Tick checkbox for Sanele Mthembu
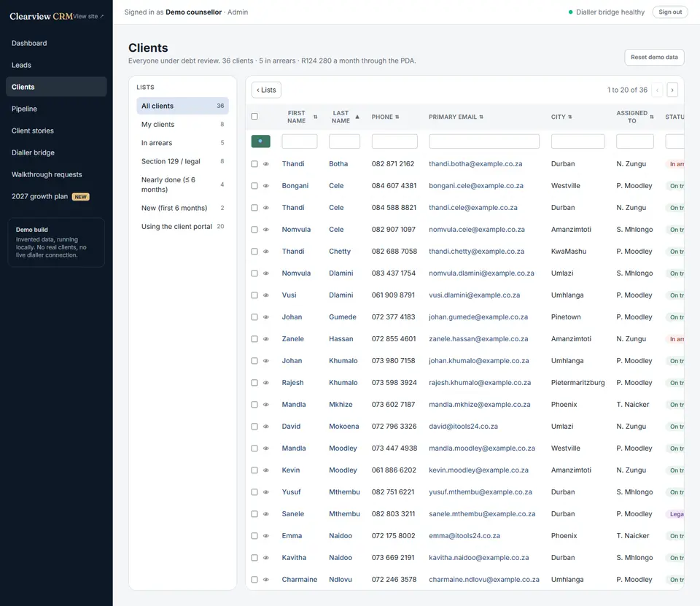700x606 pixels. coord(254,514)
